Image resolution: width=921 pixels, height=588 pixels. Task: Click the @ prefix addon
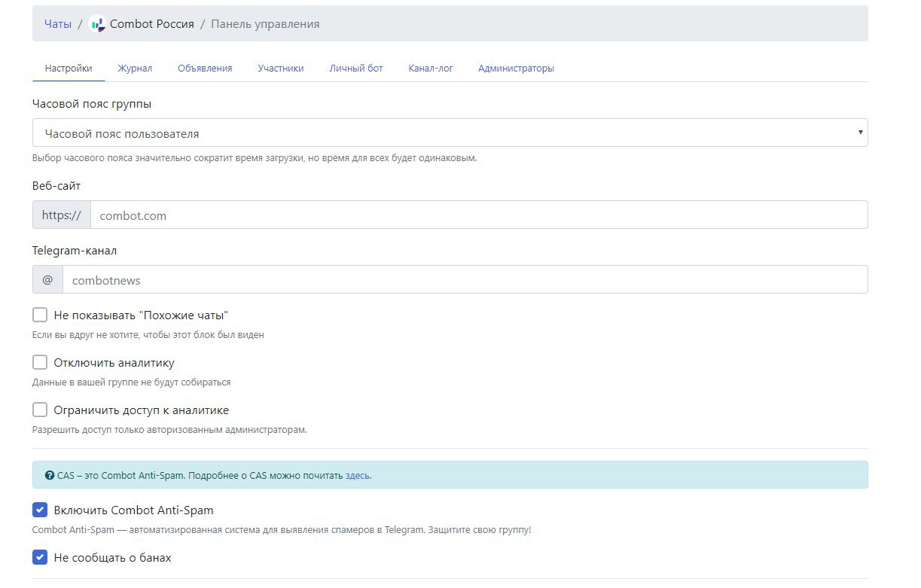[47, 279]
